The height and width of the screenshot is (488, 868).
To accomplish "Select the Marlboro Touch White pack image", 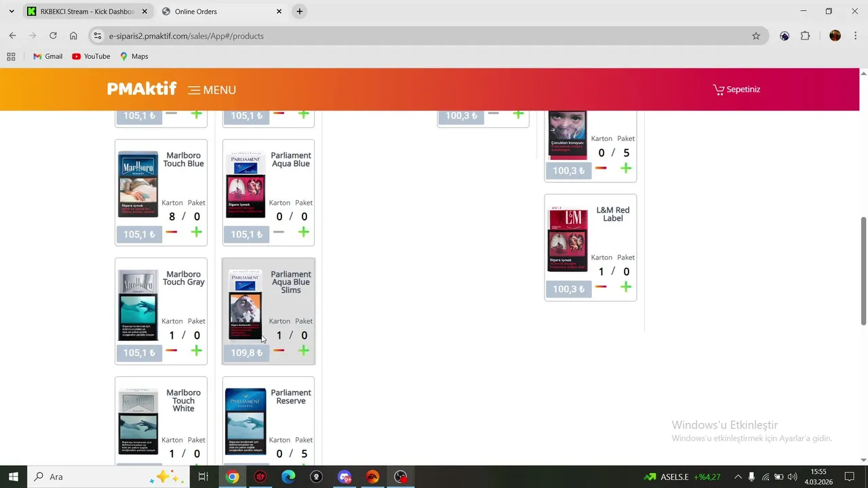I will pyautogui.click(x=138, y=422).
